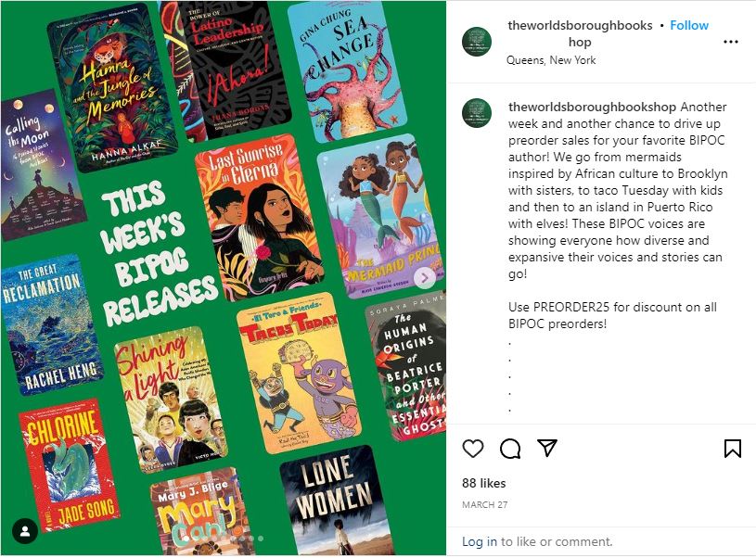
Task: Click Log in link
Action: click(480, 541)
